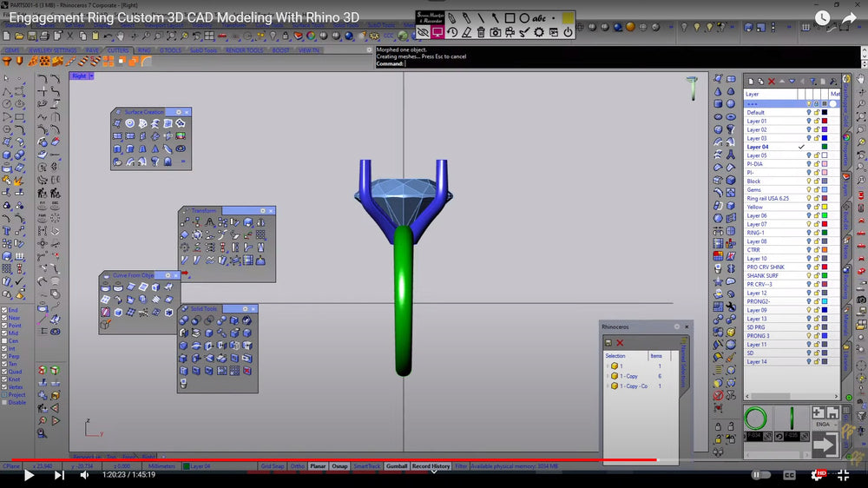Open the SubD Tools tab
This screenshot has width=868, height=488.
203,50
